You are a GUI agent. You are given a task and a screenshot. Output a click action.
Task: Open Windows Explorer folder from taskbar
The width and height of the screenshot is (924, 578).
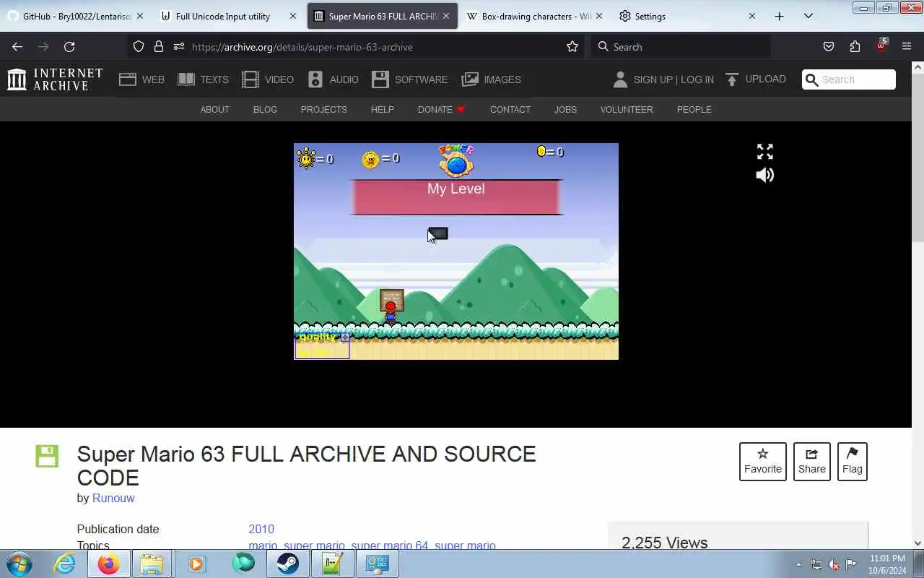(152, 564)
